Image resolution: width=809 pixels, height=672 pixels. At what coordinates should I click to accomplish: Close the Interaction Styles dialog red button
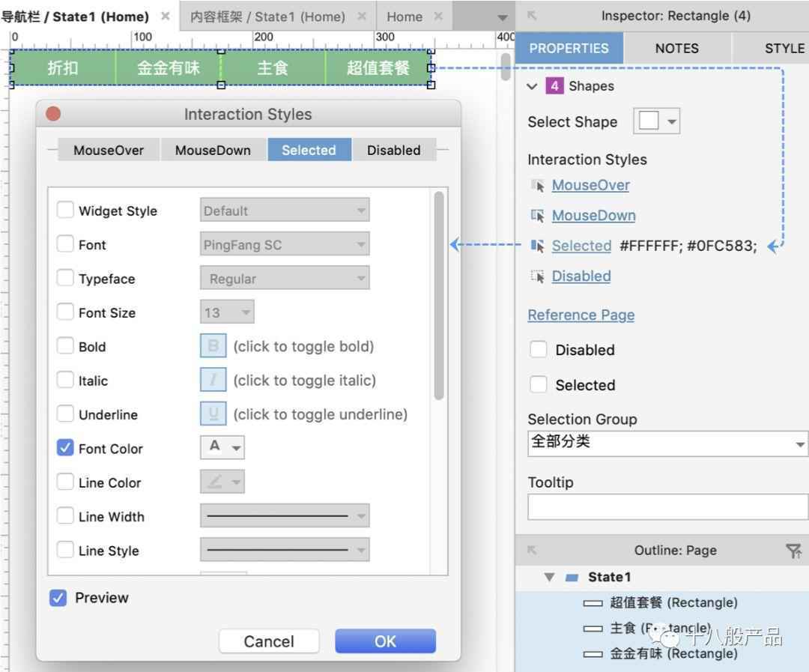tap(53, 114)
